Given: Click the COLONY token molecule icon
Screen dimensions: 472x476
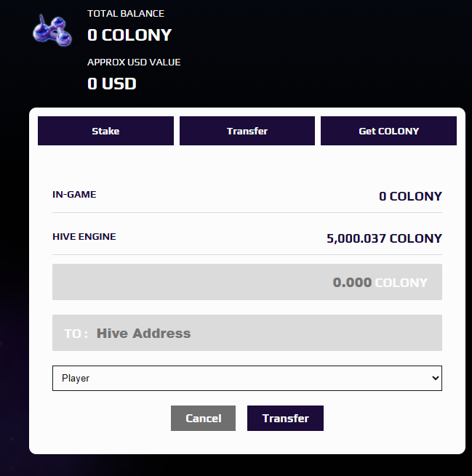Looking at the screenshot, I should point(52,31).
